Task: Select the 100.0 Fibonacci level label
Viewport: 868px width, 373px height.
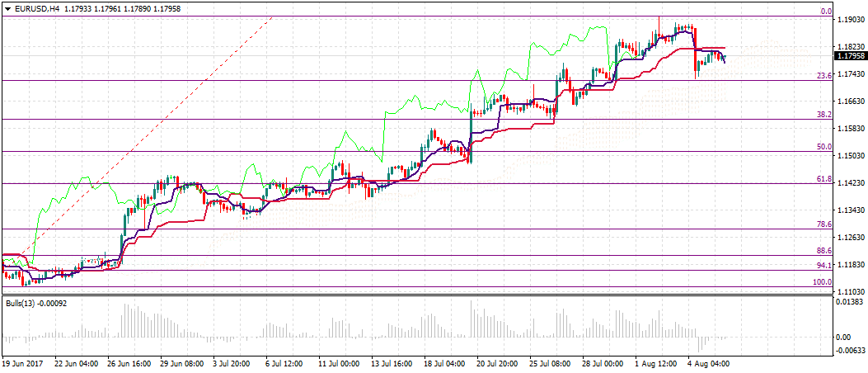Action: click(x=822, y=282)
